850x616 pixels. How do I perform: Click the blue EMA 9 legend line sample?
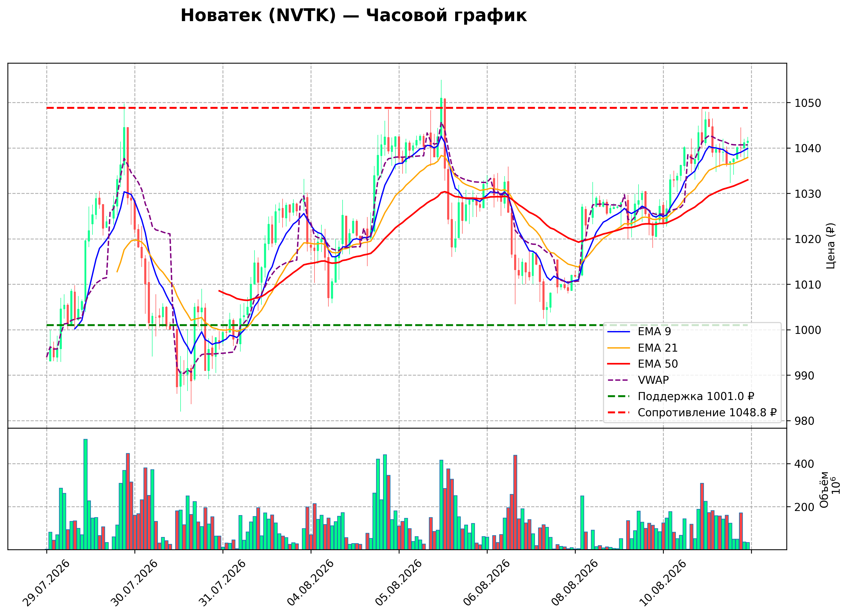pyautogui.click(x=619, y=332)
